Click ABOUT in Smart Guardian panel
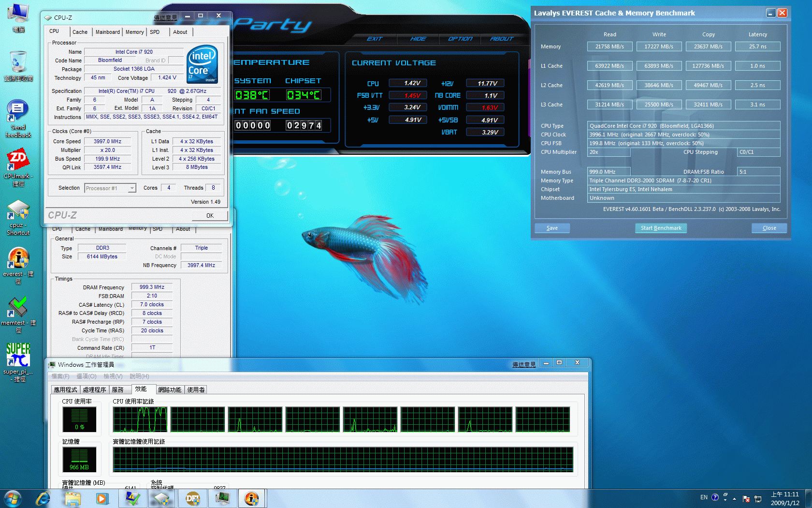This screenshot has width=812, height=508. pyautogui.click(x=502, y=39)
